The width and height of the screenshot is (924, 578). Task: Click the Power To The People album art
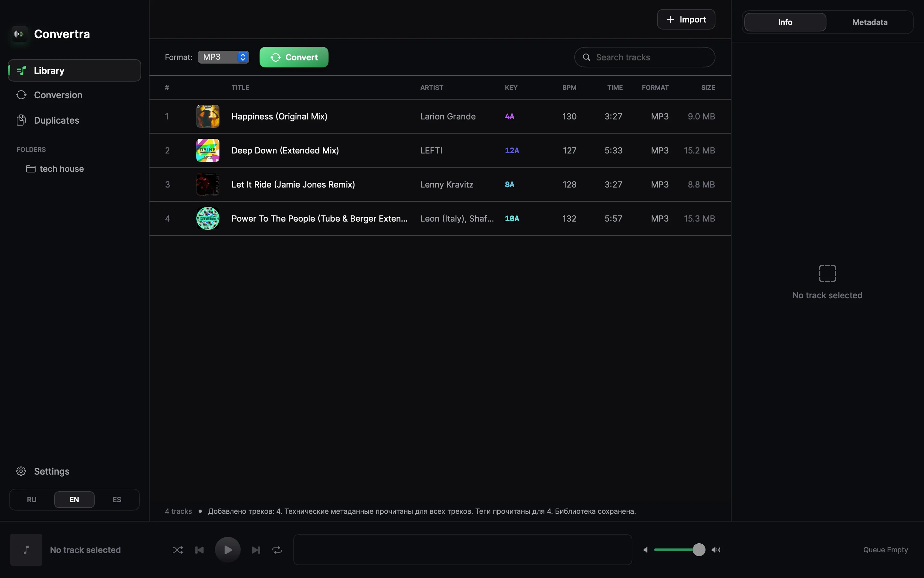[208, 218]
